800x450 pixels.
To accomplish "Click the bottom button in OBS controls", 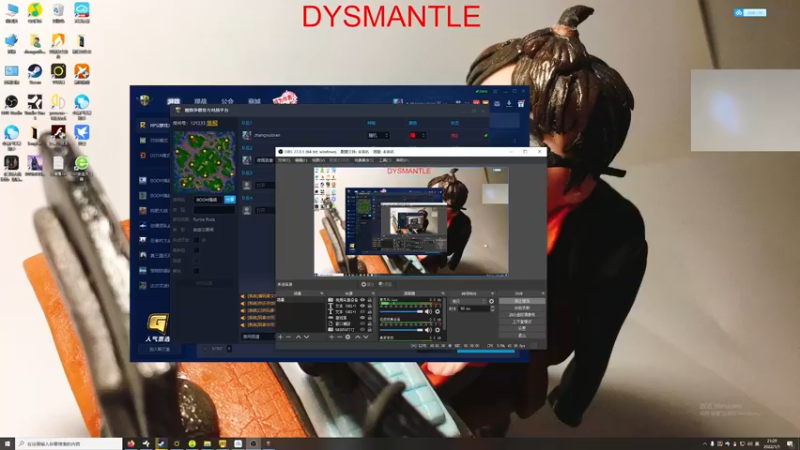I will (x=522, y=335).
